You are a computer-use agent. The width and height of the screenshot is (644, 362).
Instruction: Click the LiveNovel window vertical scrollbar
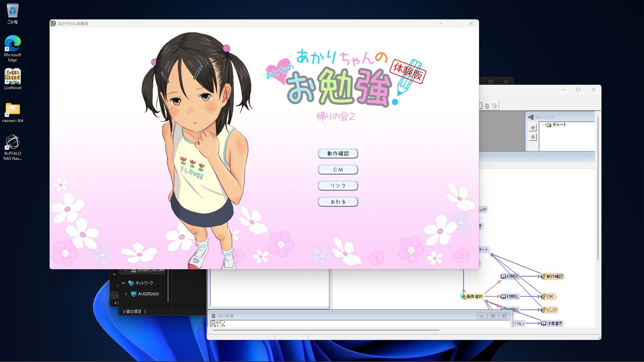click(598, 188)
